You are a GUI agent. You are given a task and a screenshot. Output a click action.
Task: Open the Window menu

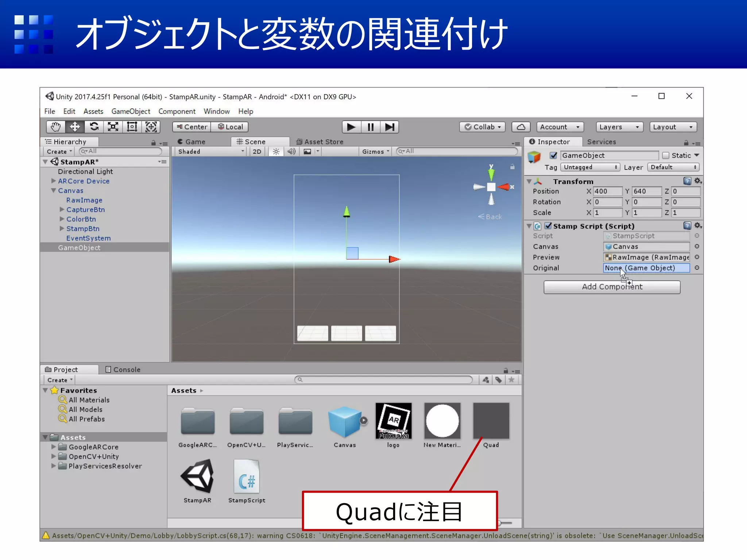217,111
